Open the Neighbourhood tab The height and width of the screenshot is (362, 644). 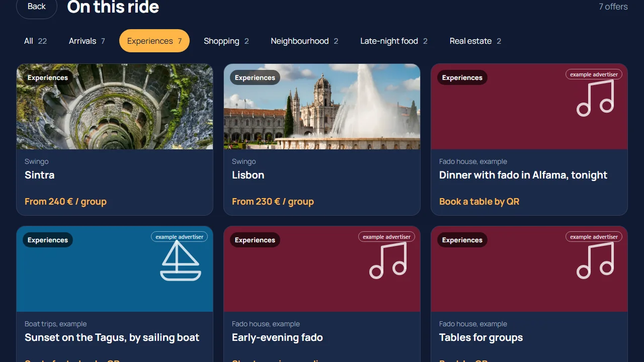coord(304,41)
